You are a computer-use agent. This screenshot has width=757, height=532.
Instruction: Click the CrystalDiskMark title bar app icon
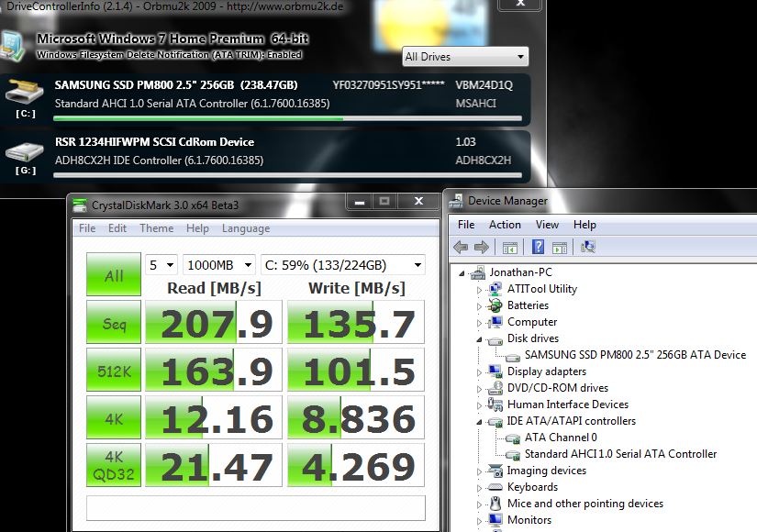pyautogui.click(x=80, y=205)
